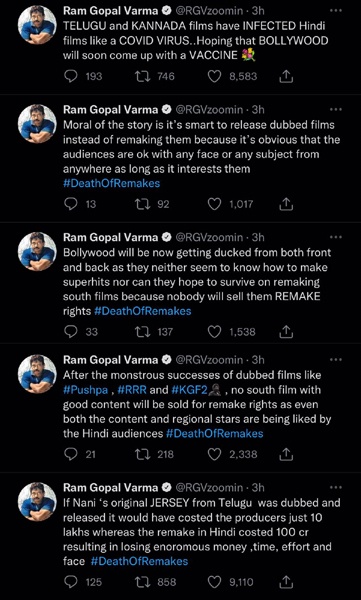
Task: Like the tweet with 8,583 likes
Action: [x=214, y=77]
